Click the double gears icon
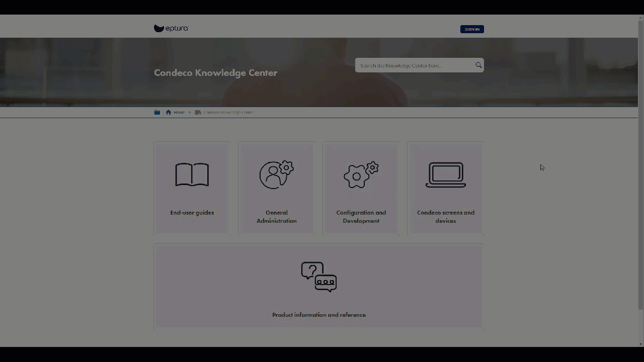The image size is (644, 362). (361, 175)
